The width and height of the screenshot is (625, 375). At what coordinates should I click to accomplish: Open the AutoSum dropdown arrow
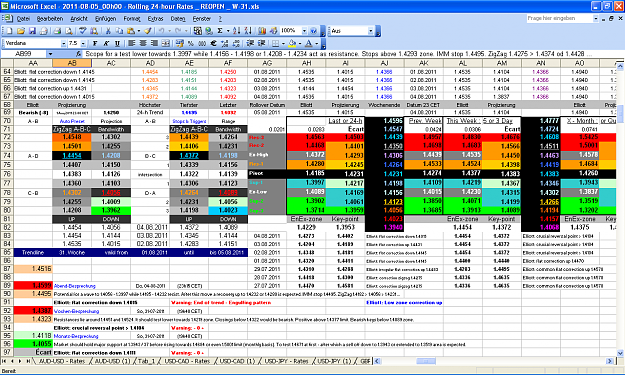[x=228, y=31]
